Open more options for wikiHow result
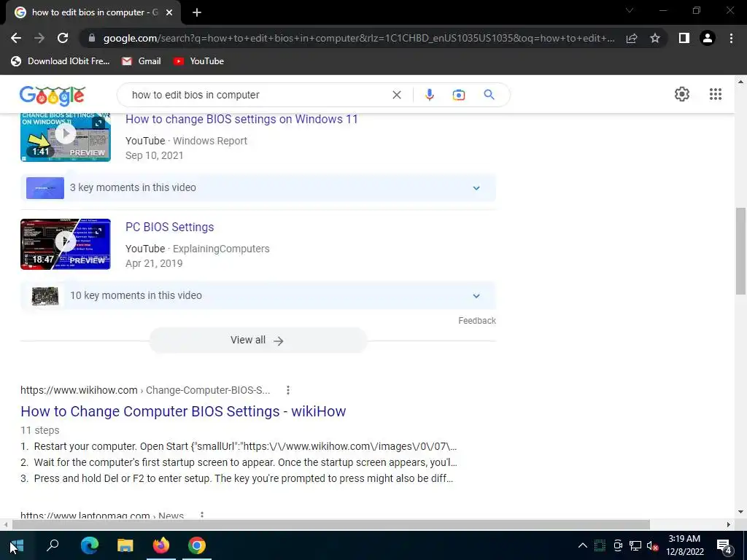 point(287,390)
